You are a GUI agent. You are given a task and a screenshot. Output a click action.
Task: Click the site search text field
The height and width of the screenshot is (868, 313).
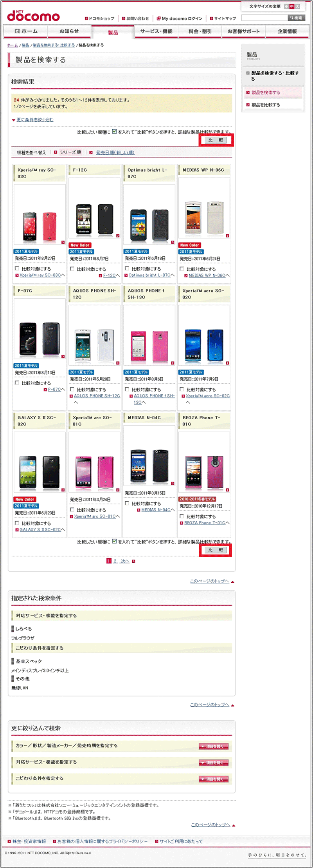[x=264, y=18]
